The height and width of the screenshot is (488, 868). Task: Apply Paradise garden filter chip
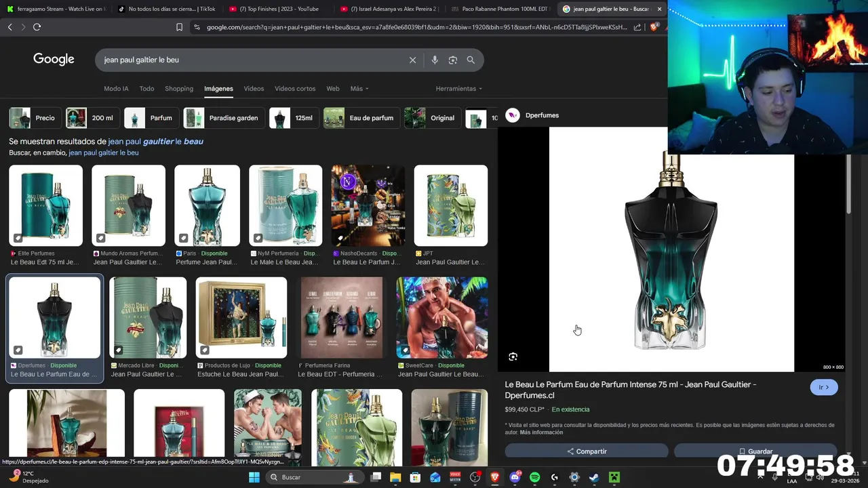pos(224,118)
